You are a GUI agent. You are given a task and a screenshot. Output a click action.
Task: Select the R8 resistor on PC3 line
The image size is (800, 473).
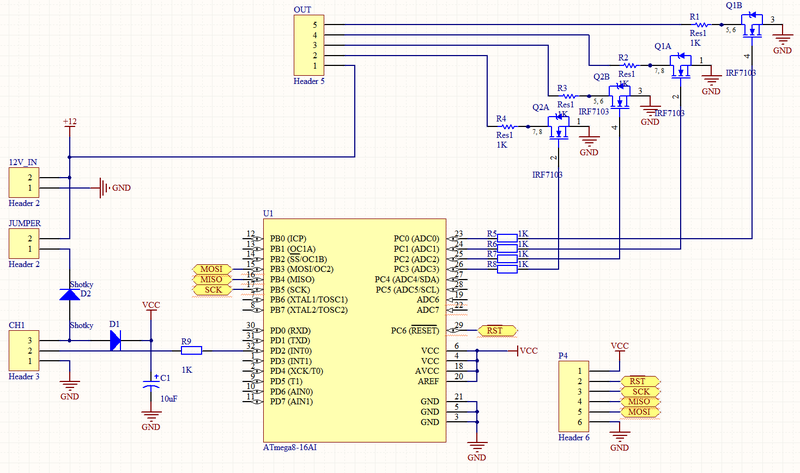[507, 269]
